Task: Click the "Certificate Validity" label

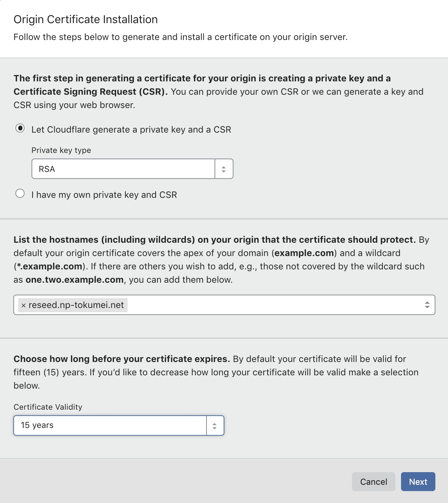Action: coord(48,407)
